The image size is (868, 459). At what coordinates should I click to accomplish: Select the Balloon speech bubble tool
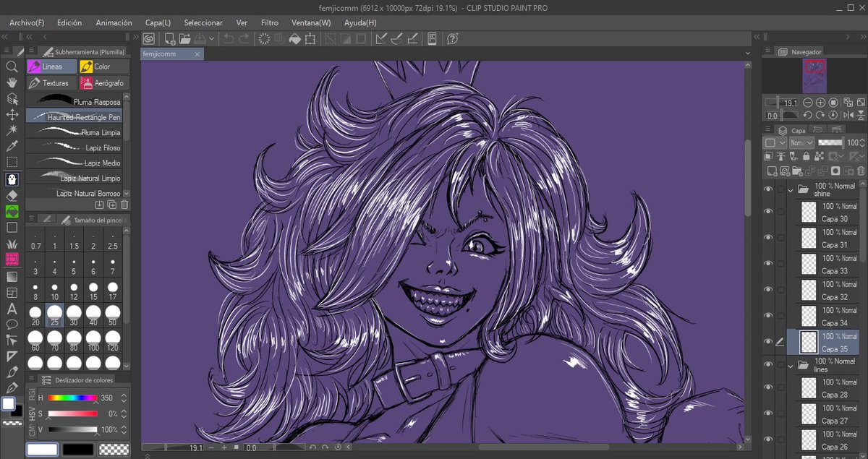point(12,324)
